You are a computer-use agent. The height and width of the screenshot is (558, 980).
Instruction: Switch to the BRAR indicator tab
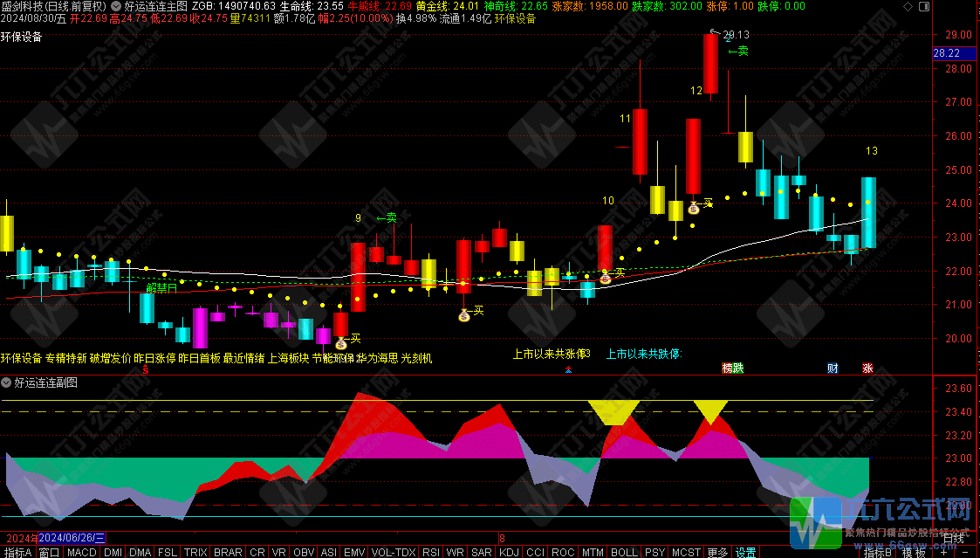228,553
